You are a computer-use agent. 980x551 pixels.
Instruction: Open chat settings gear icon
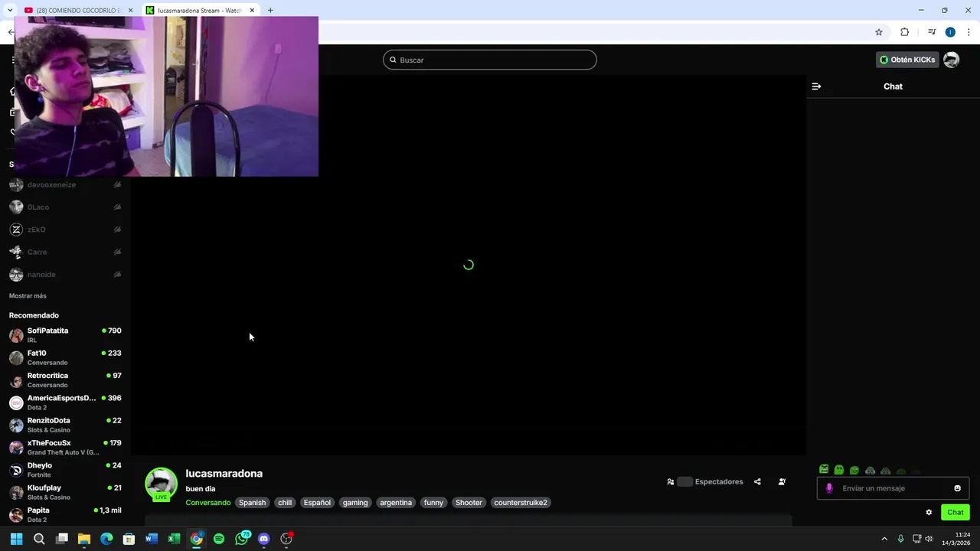pyautogui.click(x=929, y=513)
